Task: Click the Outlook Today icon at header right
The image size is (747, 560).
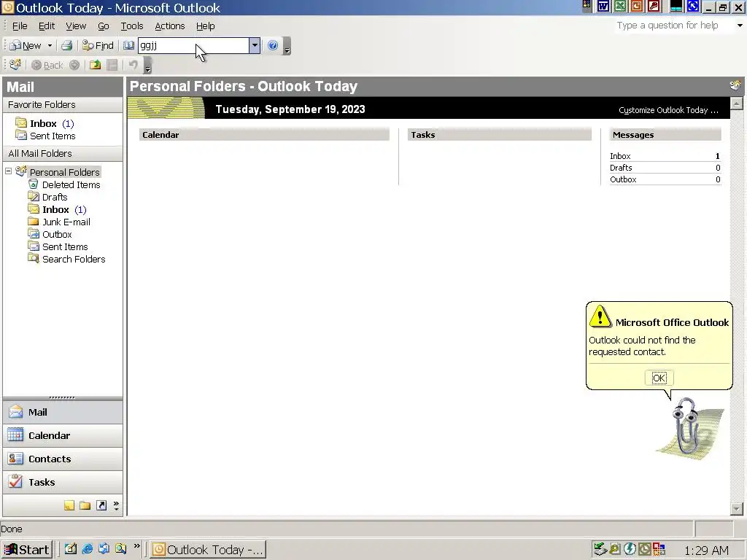Action: pyautogui.click(x=735, y=86)
